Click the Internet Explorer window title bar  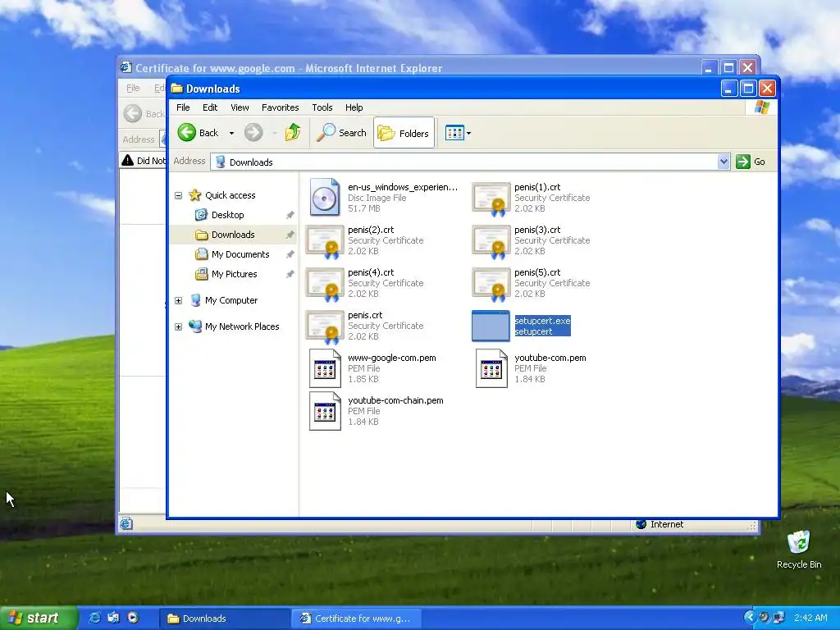(x=410, y=68)
